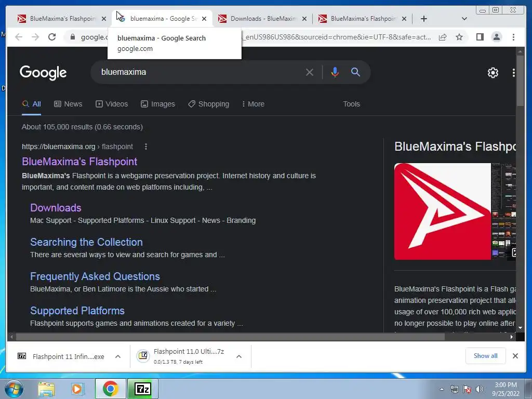Open Action Center flag tray icon
Image resolution: width=532 pixels, height=399 pixels.
(x=467, y=389)
